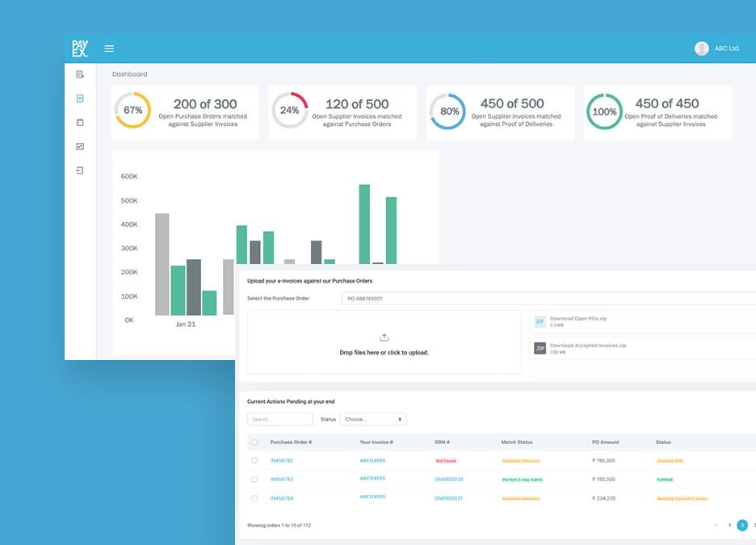
Task: Open the top document icon in sidebar
Action: point(80,74)
